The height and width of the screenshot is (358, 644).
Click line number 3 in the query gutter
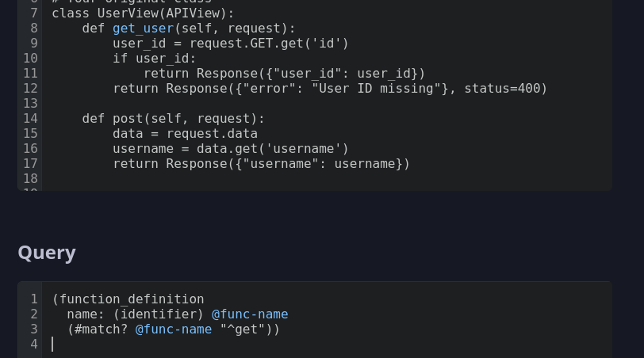(x=33, y=329)
